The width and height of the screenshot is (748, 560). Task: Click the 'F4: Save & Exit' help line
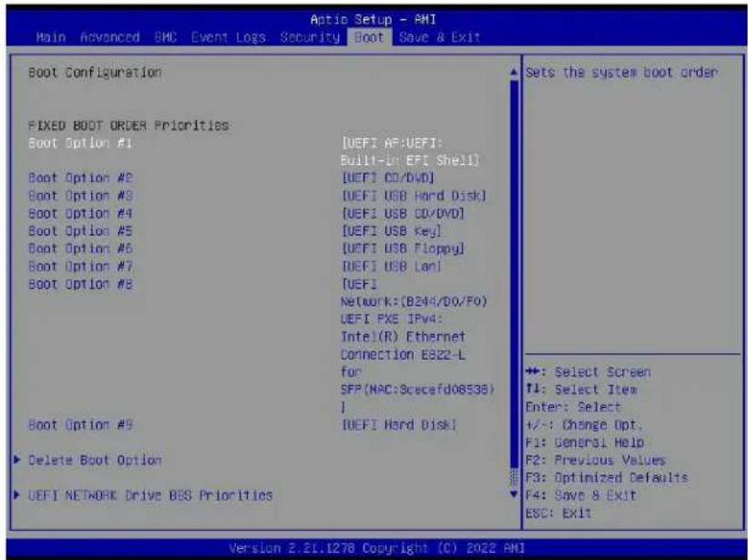click(580, 495)
